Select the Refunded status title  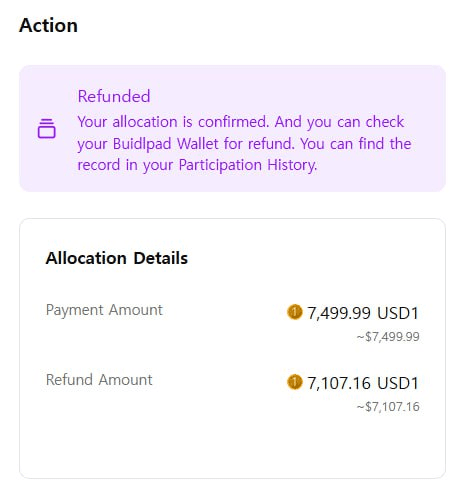(x=114, y=96)
